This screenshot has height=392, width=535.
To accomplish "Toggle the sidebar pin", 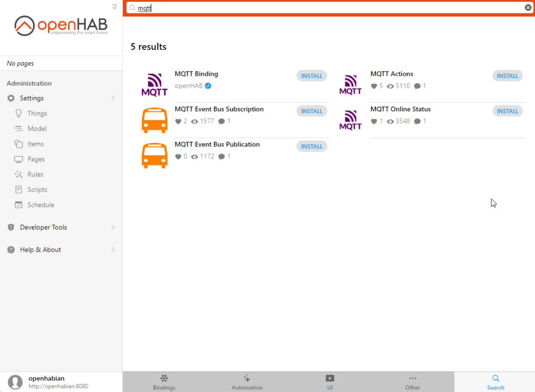I will tap(114, 7).
